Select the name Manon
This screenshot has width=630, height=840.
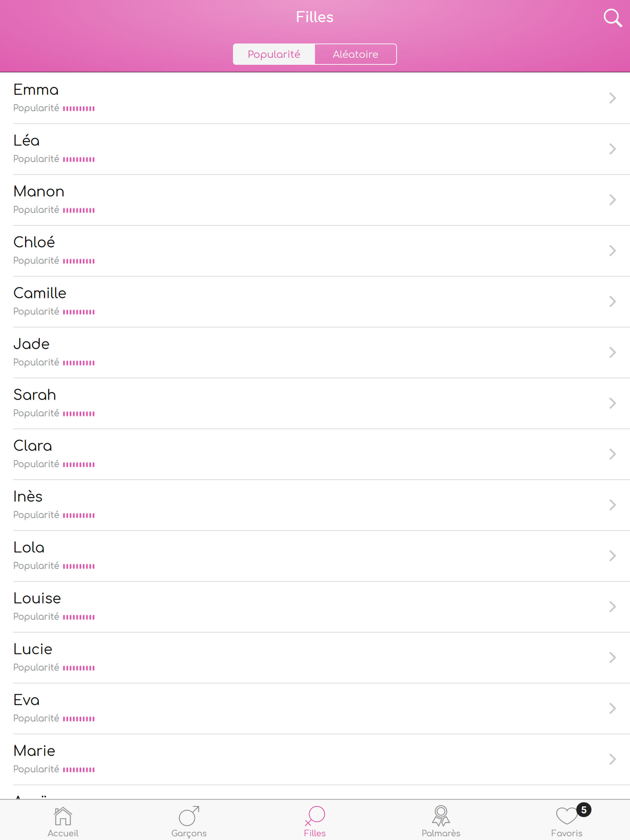point(39,191)
